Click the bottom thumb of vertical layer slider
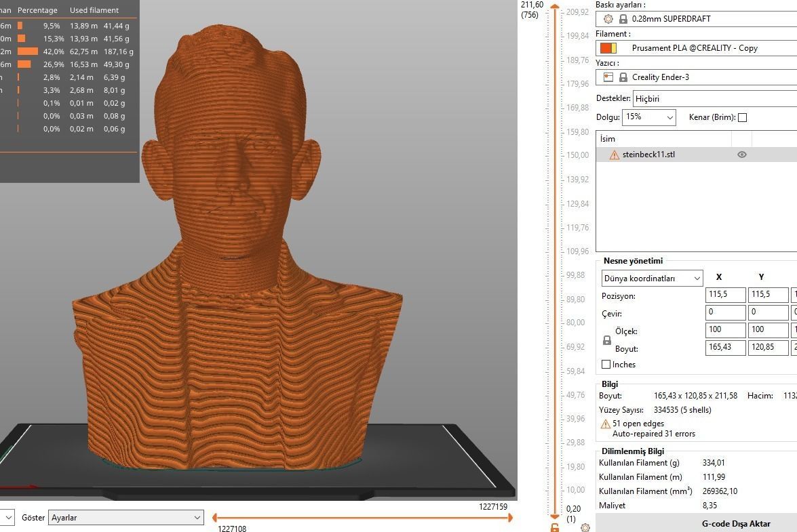 (555, 516)
